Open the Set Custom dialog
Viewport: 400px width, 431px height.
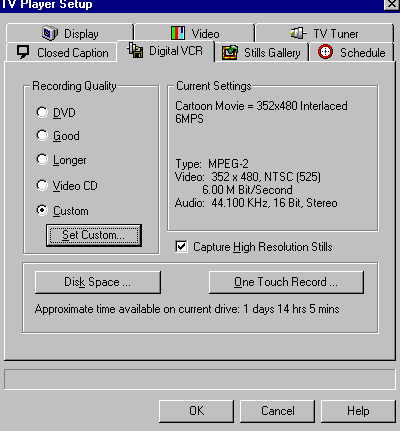tap(94, 235)
